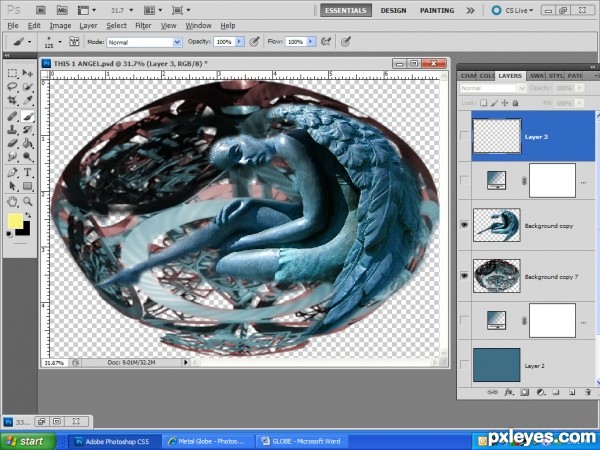Select the History Brush tool
The height and width of the screenshot is (450, 600).
coord(28,130)
